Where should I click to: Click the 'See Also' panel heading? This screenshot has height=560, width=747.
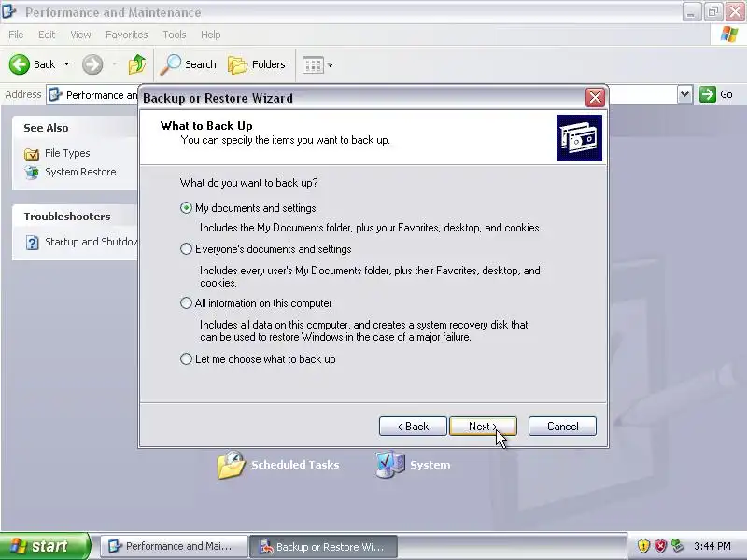click(x=46, y=128)
